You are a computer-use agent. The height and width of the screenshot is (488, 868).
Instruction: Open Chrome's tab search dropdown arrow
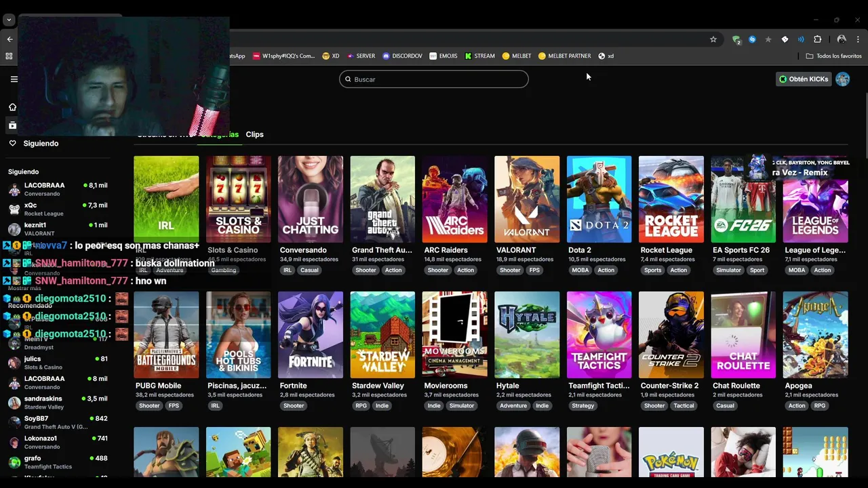tap(9, 20)
